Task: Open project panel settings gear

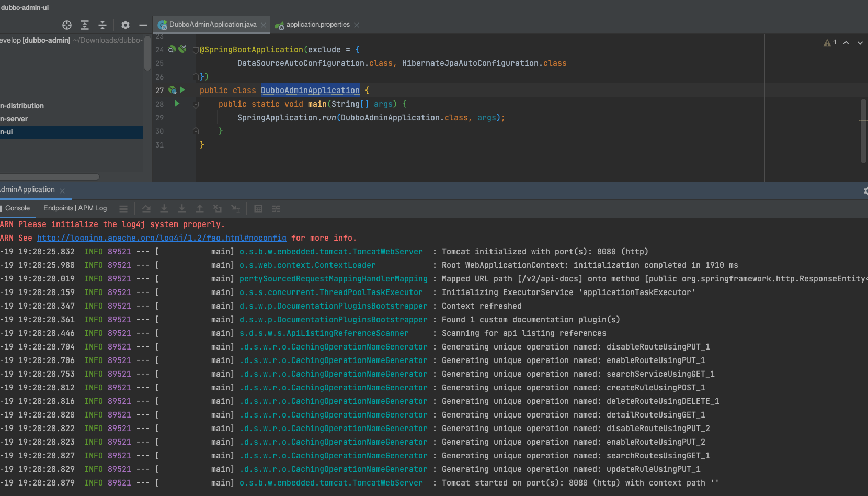Action: (125, 25)
